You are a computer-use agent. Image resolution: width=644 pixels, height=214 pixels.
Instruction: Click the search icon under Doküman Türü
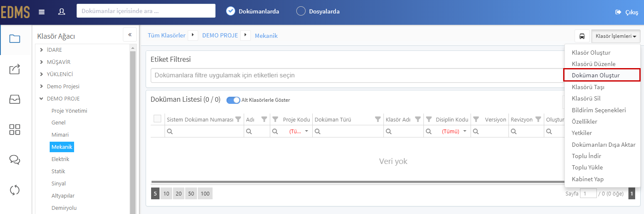pos(318,132)
